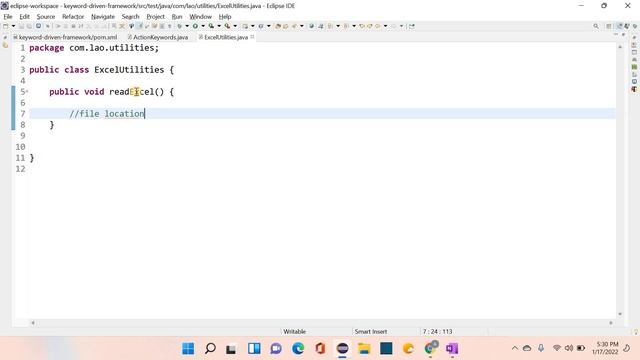Open Teams Chat on the taskbar

[x=276, y=349]
